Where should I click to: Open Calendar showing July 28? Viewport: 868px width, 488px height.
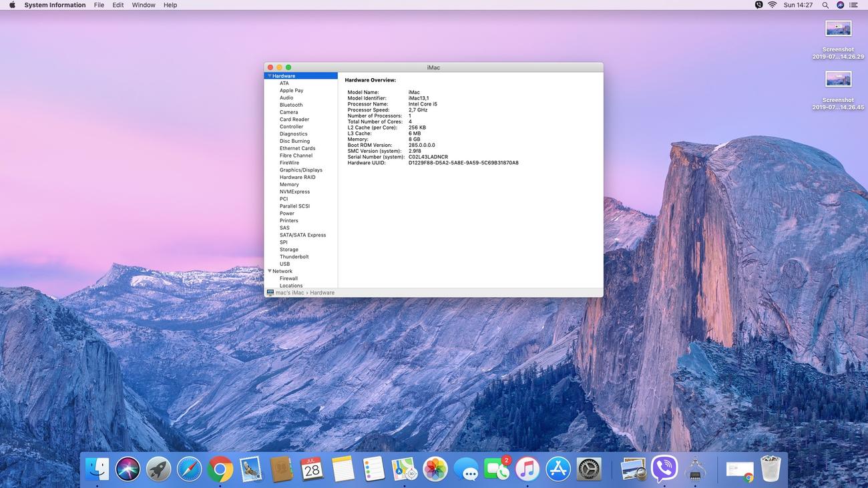pos(312,469)
